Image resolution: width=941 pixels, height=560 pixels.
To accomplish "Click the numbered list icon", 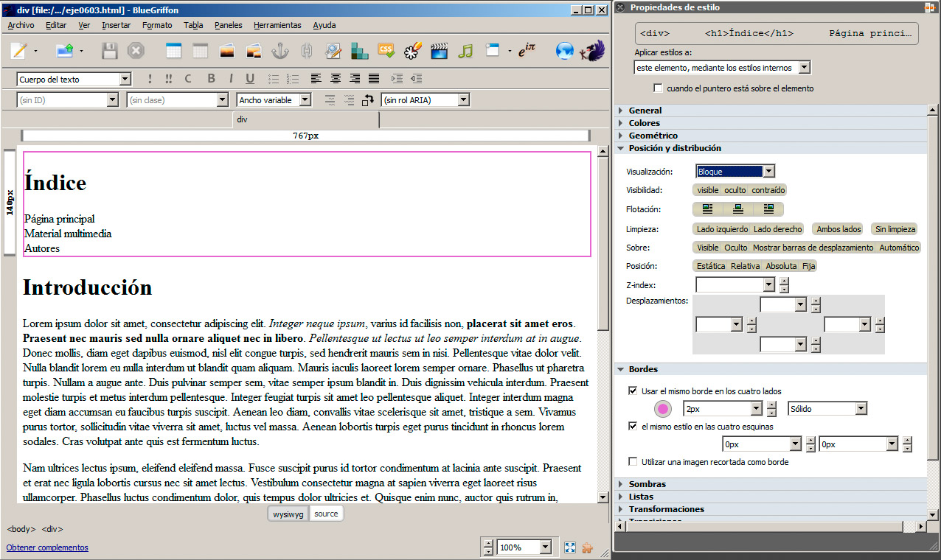I will click(293, 79).
